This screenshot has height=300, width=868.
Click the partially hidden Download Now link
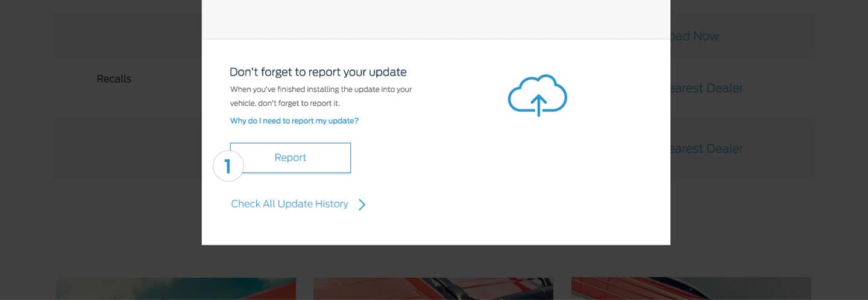[694, 36]
